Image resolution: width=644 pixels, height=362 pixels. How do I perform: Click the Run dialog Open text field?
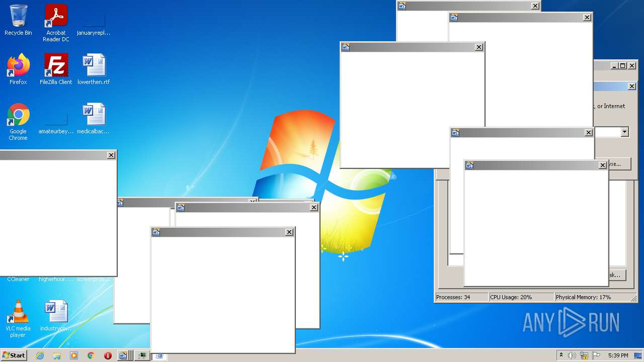click(x=607, y=132)
